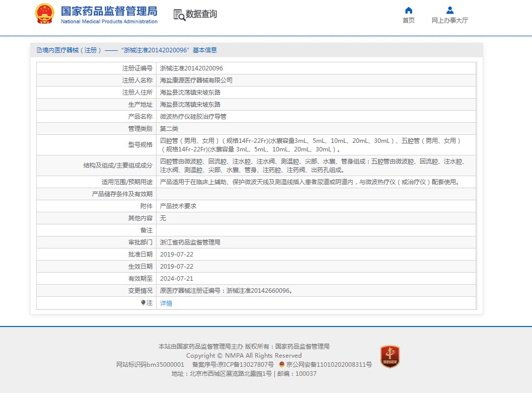532x410 pixels.
Task: Click the 有效期至 row label
Action: 140,278
